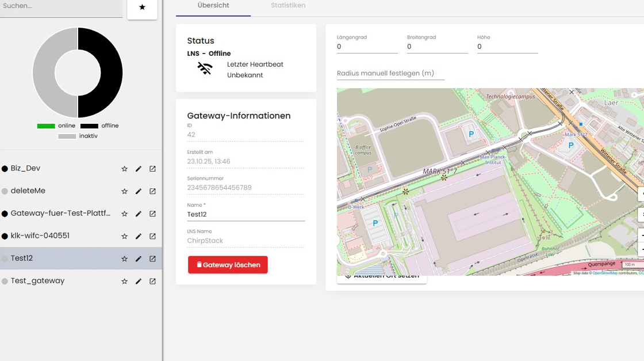Open klk-wifc-040551 external link icon
This screenshot has height=361, width=644.
(152, 236)
